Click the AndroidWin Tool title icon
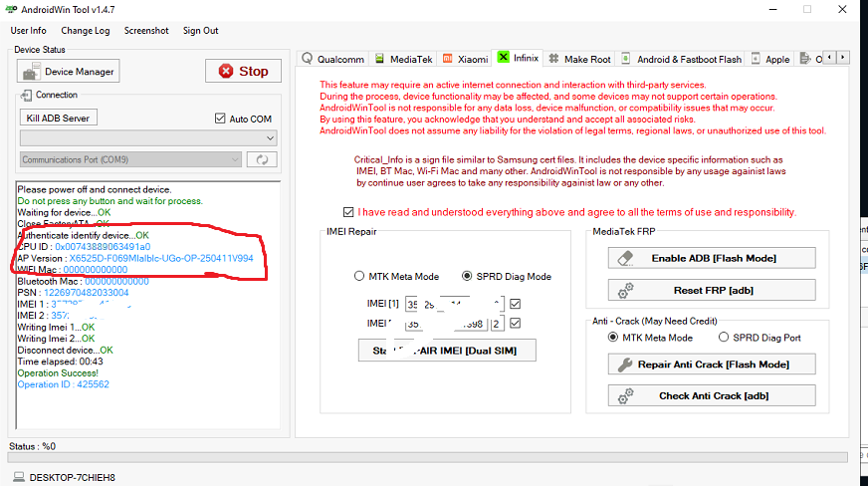Viewport: 868px width, 486px height. 11,9
